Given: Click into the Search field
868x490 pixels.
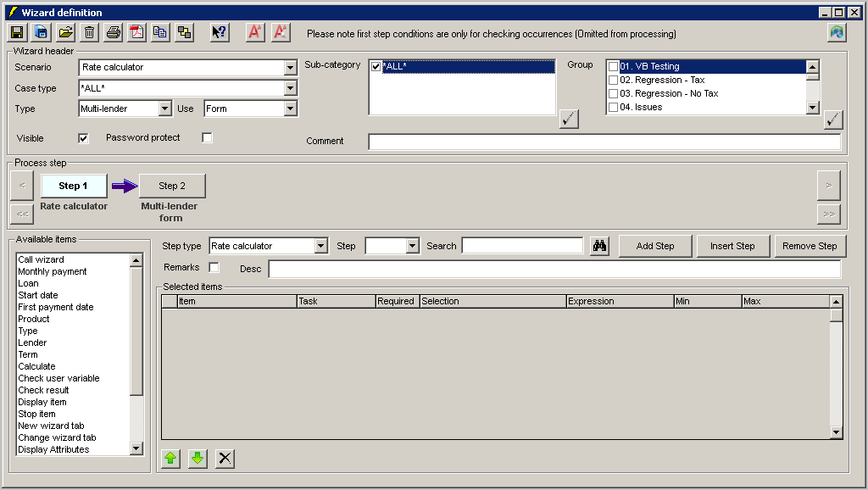Looking at the screenshot, I should [x=522, y=245].
